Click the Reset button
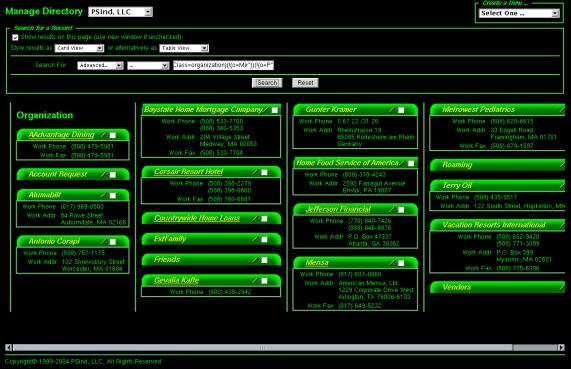Viewport: 571px width, 369px height. point(305,83)
